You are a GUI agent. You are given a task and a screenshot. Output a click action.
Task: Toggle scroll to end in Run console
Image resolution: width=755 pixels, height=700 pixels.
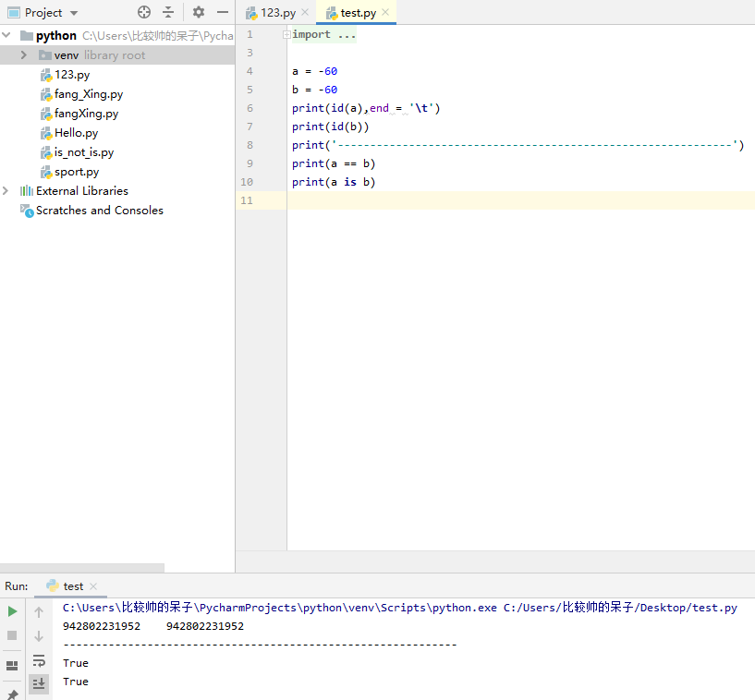[x=39, y=683]
